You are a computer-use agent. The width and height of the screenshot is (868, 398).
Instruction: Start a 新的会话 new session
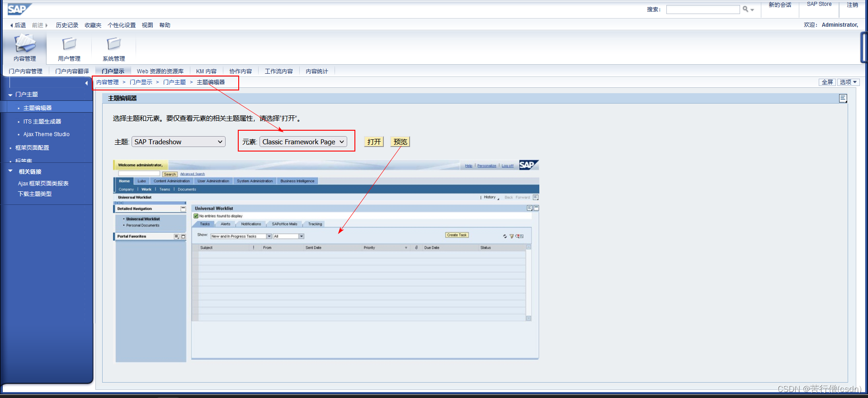tap(780, 5)
